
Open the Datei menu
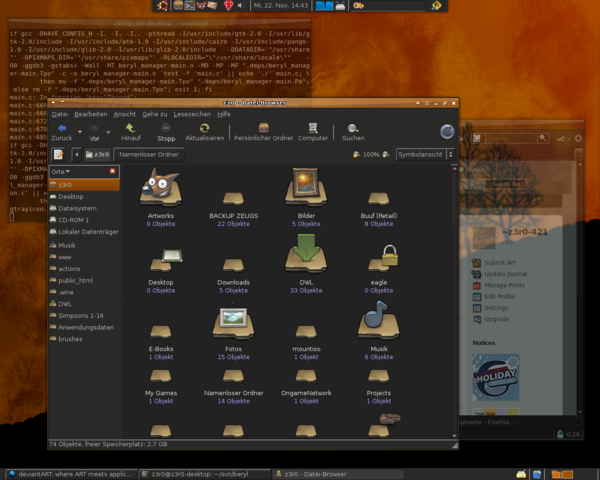tap(60, 114)
